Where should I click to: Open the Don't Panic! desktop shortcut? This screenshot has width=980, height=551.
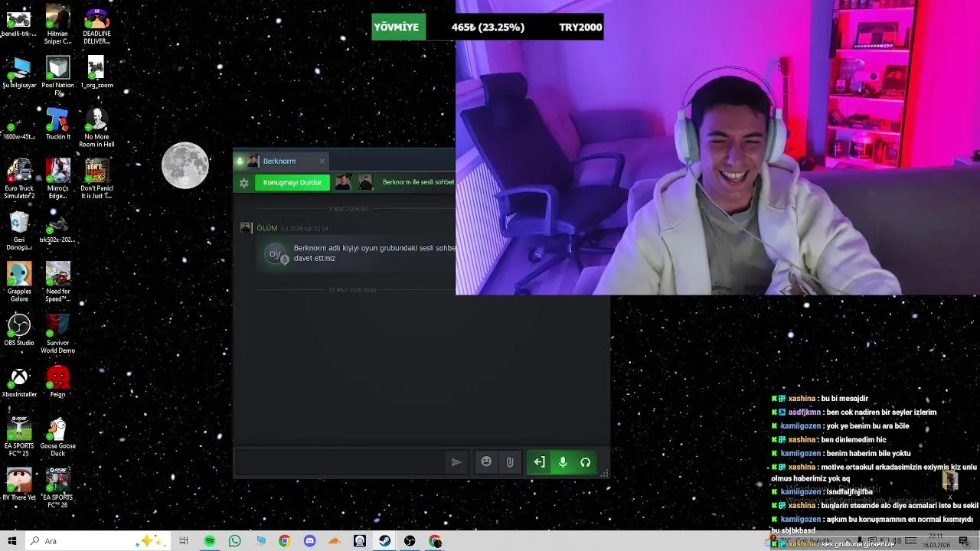coord(96,179)
